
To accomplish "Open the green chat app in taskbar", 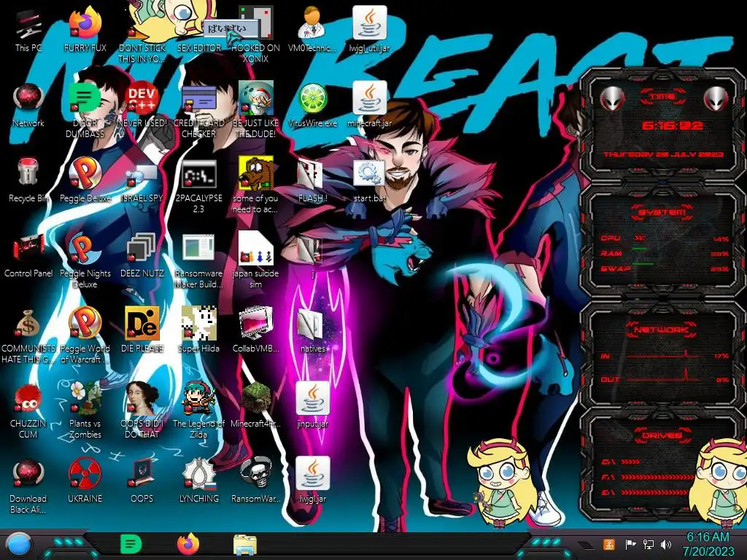I will coord(131,544).
